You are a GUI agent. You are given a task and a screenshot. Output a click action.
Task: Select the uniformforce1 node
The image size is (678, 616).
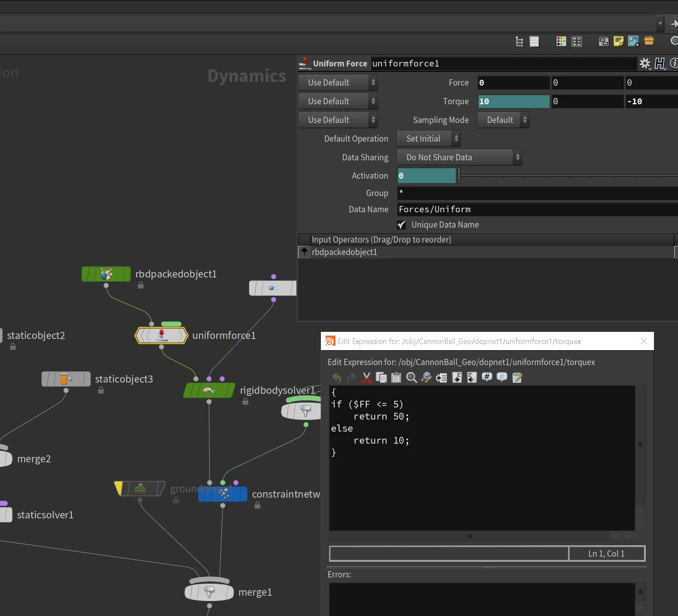162,336
